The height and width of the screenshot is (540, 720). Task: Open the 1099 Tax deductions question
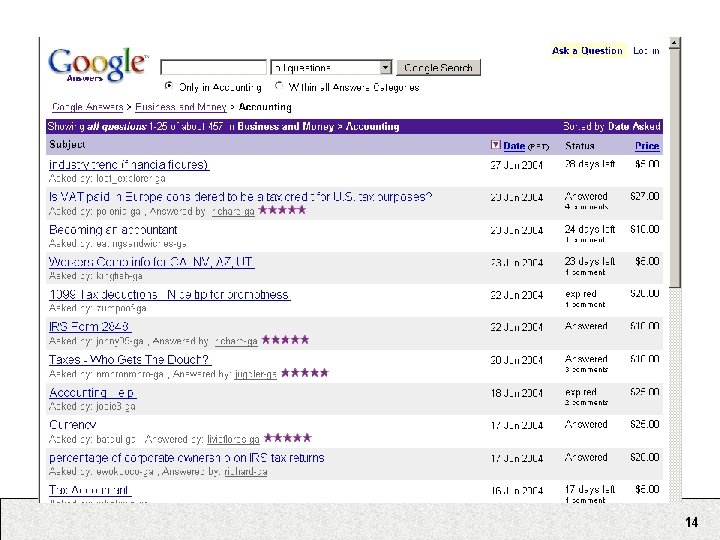169,294
